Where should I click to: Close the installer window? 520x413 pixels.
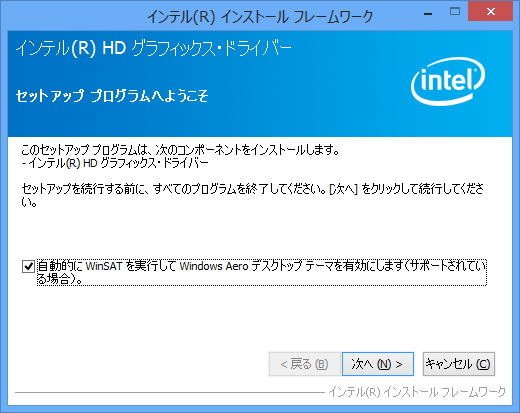pos(490,12)
